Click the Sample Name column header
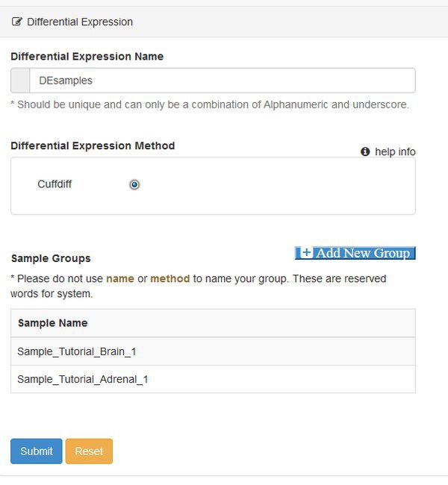 pyautogui.click(x=52, y=323)
